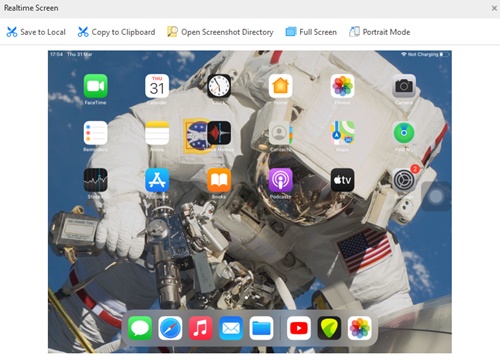500x361 pixels.
Task: Open Music in the dock
Action: click(201, 328)
